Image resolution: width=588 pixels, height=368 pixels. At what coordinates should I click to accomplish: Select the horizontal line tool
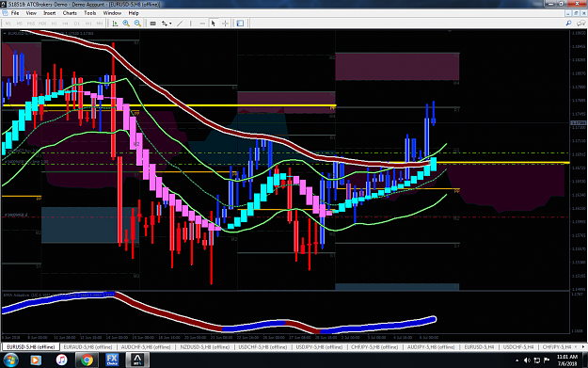[x=202, y=24]
